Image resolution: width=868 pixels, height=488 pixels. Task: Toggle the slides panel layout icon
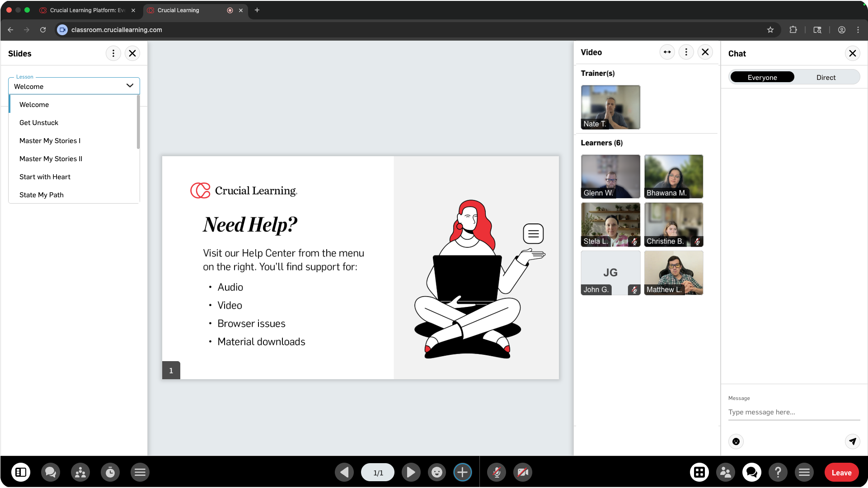(21, 472)
